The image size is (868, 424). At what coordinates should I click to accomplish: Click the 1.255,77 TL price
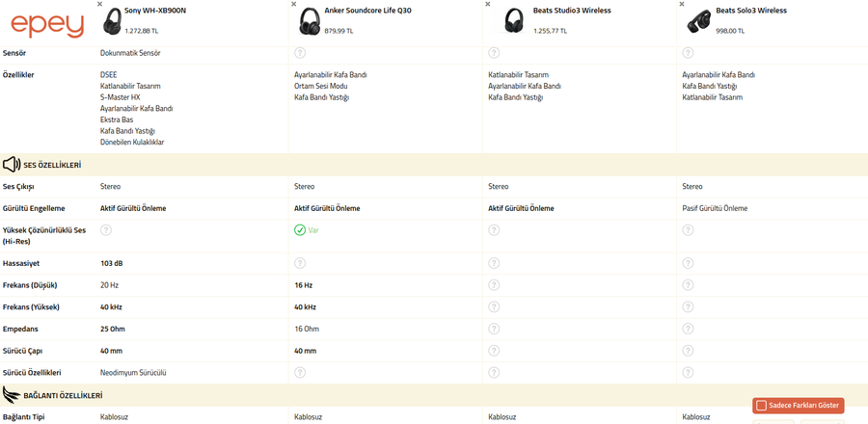(550, 31)
